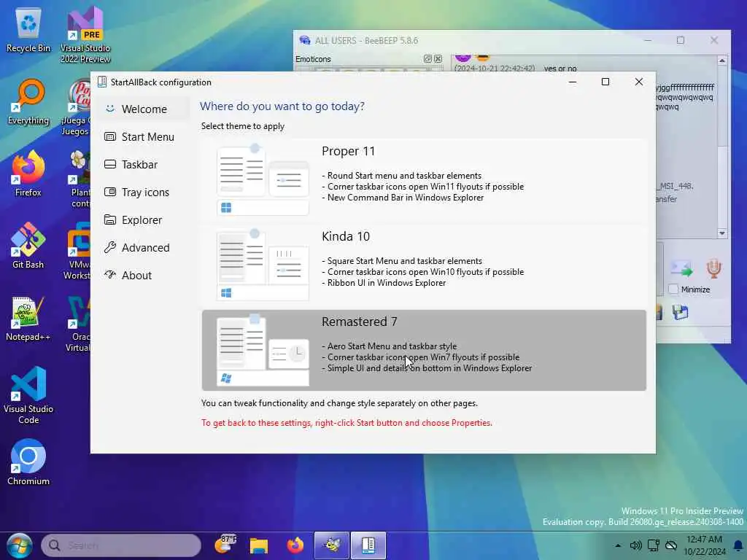Click the save disk icon in BeeBEEP
This screenshot has width=747, height=560.
[x=681, y=313]
